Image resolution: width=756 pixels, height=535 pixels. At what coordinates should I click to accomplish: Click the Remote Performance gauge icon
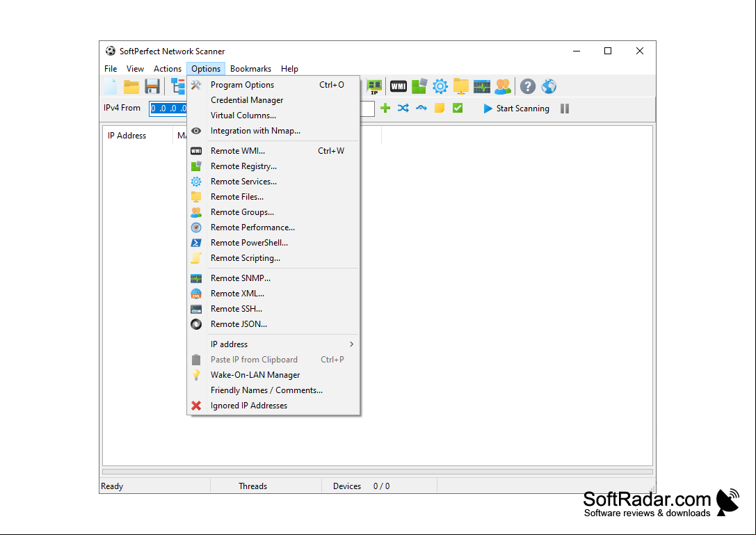(x=196, y=227)
